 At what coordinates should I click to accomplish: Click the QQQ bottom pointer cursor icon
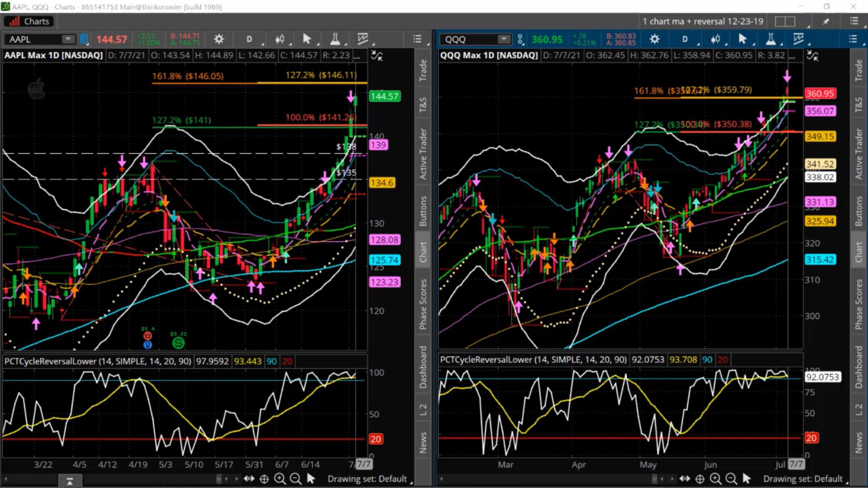(746, 479)
